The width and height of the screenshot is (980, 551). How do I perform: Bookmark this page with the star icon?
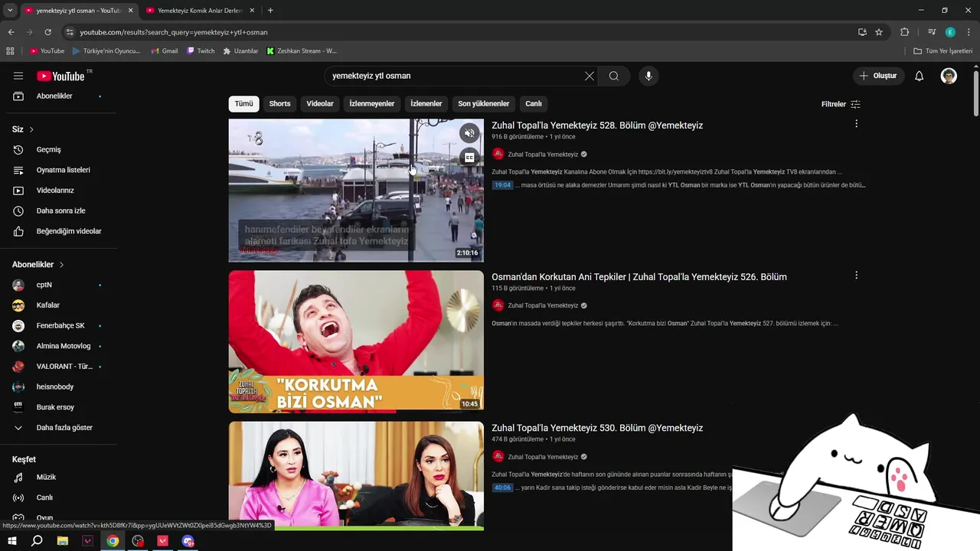point(879,32)
